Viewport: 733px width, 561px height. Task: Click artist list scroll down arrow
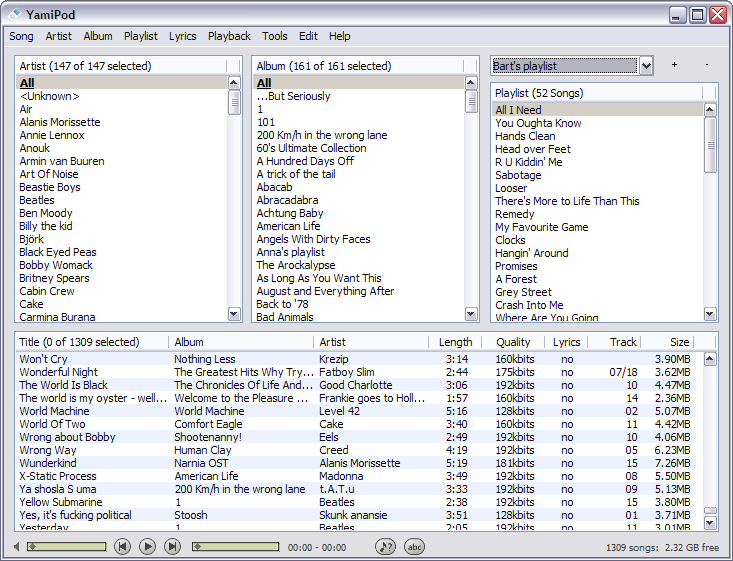(234, 314)
